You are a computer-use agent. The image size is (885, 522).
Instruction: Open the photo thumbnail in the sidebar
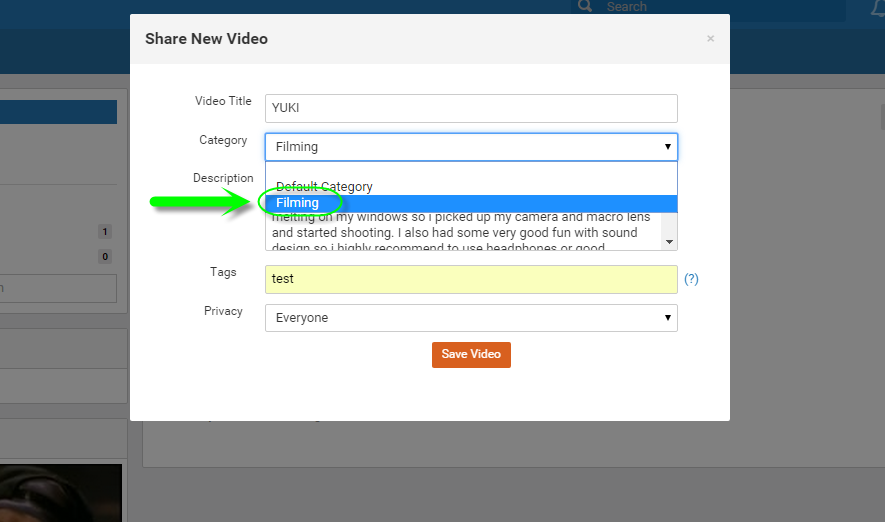(x=60, y=493)
